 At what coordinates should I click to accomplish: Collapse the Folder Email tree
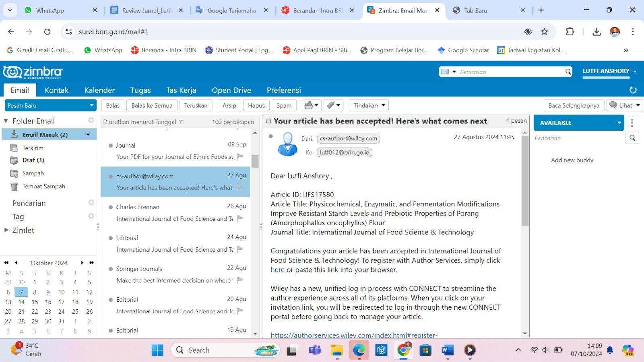6,121
